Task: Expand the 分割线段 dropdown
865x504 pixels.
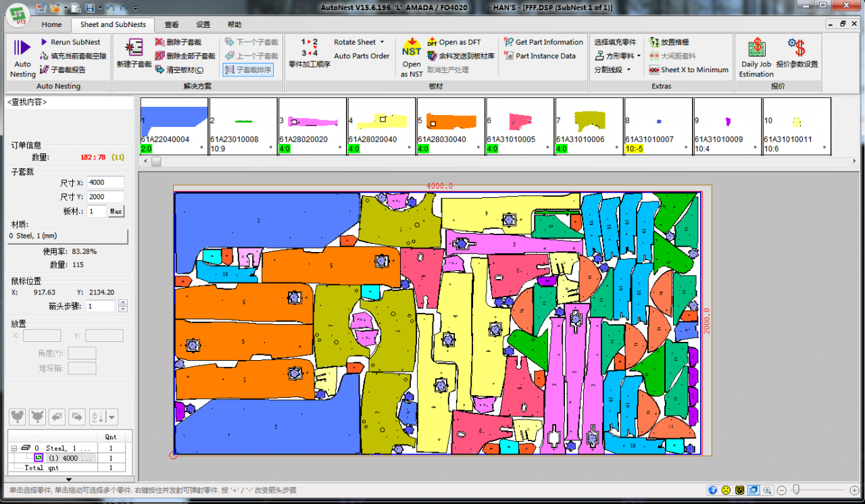Action: [613, 70]
